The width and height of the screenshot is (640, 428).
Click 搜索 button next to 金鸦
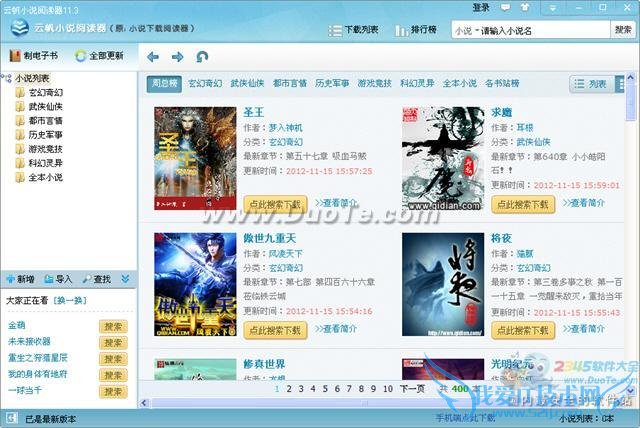tap(113, 326)
